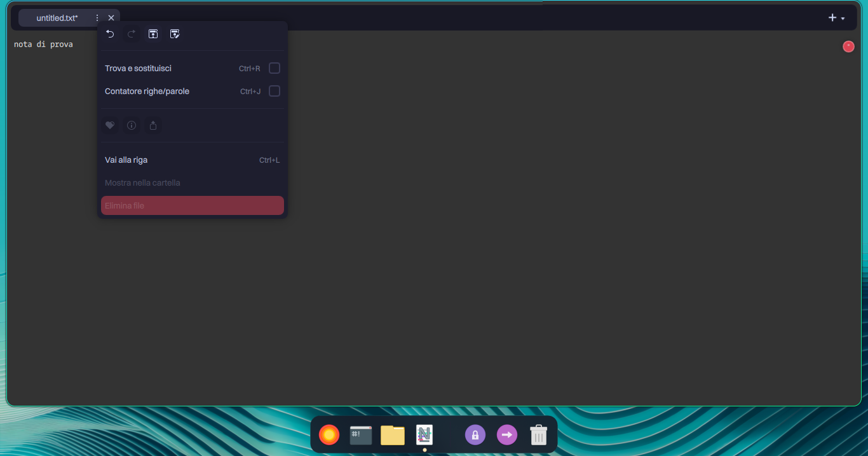Viewport: 868px width, 456px height.
Task: Expand the arrow next to the plus button
Action: (843, 18)
